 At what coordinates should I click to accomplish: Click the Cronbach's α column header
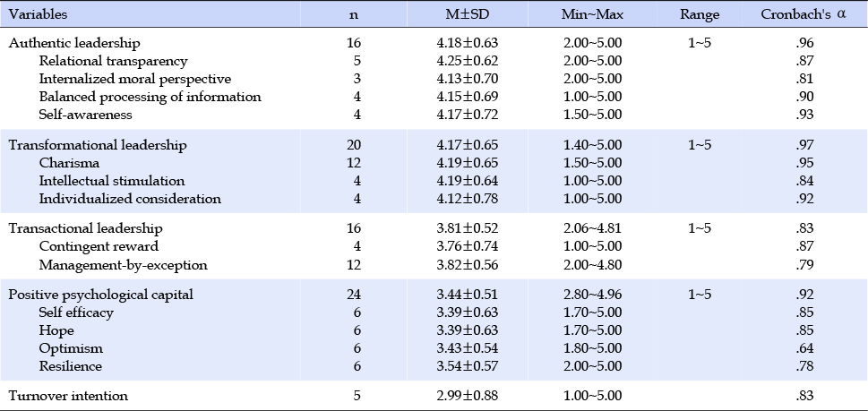coord(804,15)
